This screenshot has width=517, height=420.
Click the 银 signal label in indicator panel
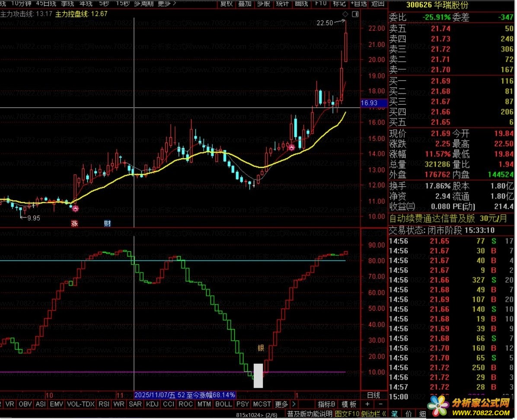point(261,348)
